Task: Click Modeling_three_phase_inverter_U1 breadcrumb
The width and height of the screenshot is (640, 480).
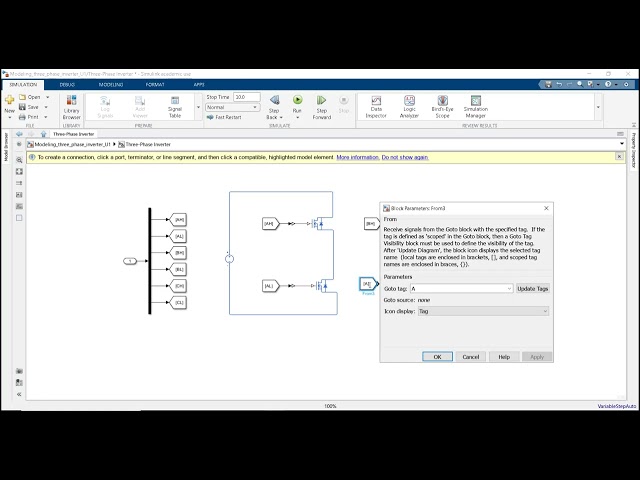Action: click(x=72, y=144)
